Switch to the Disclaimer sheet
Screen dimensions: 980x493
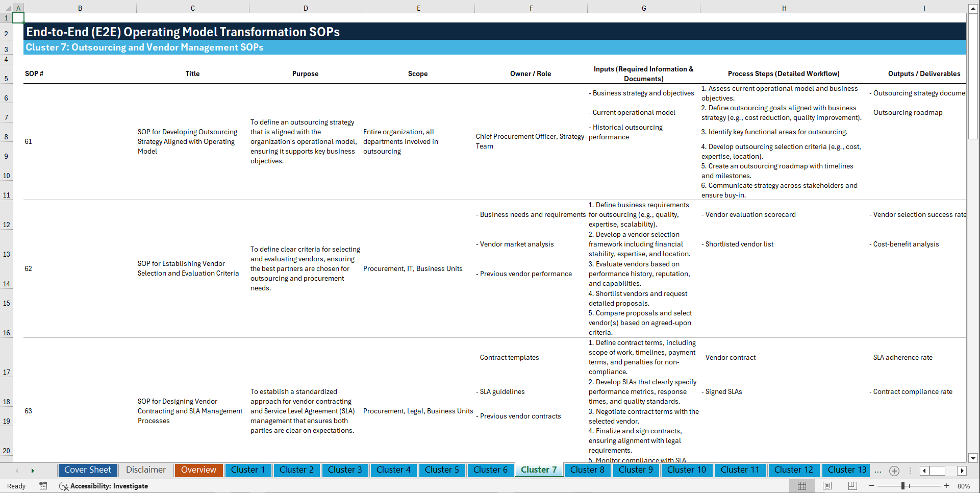click(x=145, y=470)
